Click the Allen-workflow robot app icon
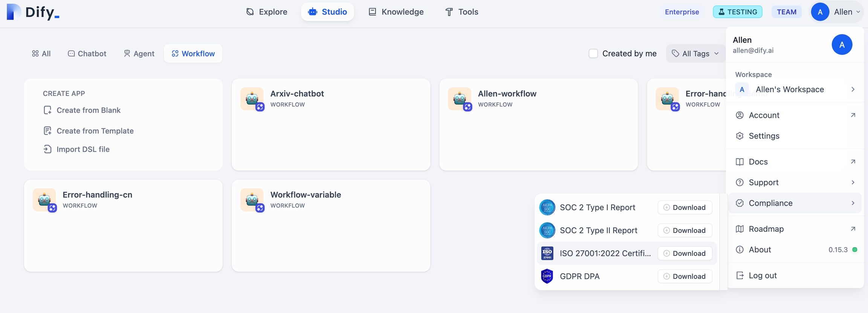This screenshot has width=868, height=313. click(460, 99)
